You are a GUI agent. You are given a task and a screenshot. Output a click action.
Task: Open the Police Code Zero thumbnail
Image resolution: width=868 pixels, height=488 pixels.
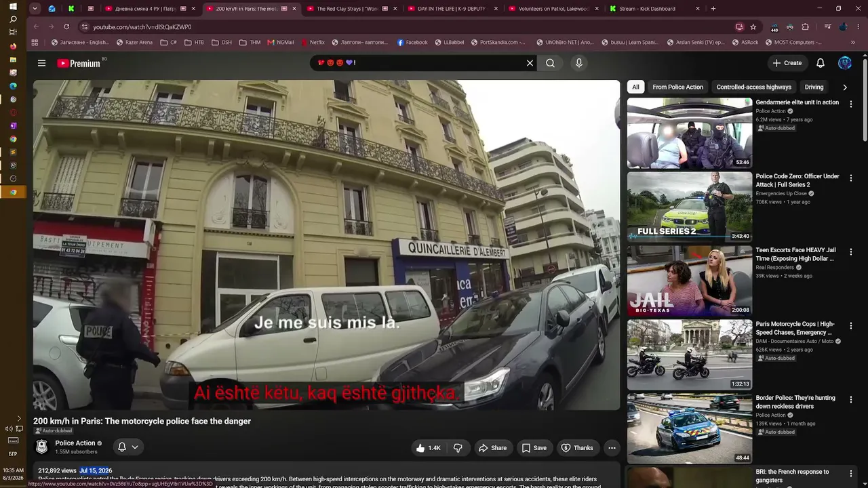click(690, 207)
